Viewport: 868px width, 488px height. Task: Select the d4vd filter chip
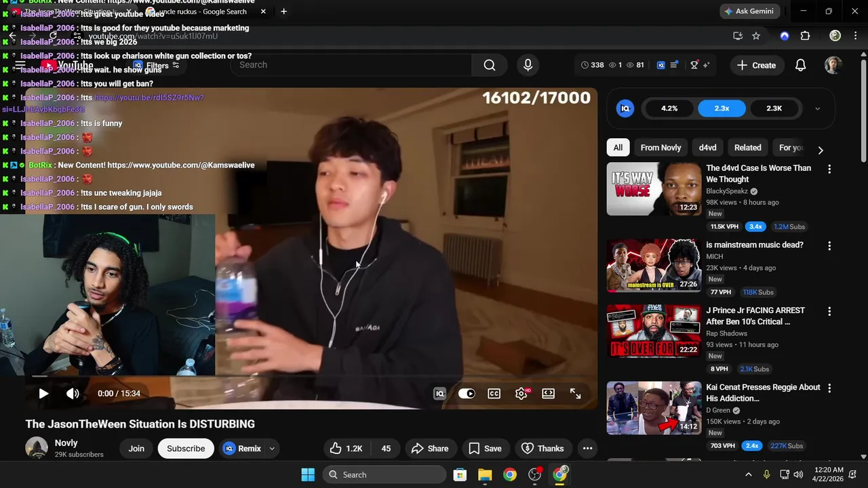pyautogui.click(x=707, y=148)
